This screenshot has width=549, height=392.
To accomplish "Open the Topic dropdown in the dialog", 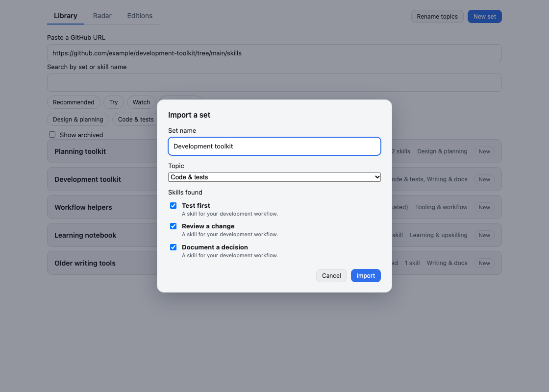I will pyautogui.click(x=274, y=177).
